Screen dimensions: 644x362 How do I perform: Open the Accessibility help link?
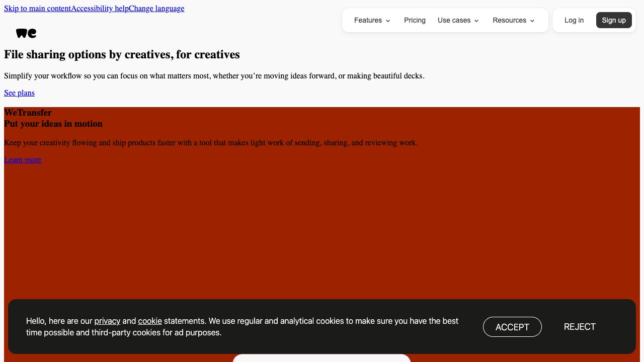tap(100, 8)
